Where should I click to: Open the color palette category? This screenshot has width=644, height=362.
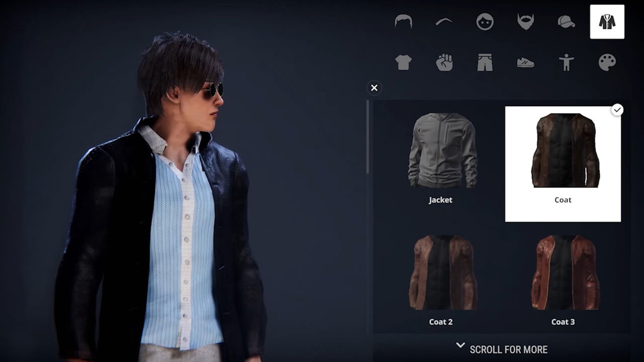click(607, 62)
